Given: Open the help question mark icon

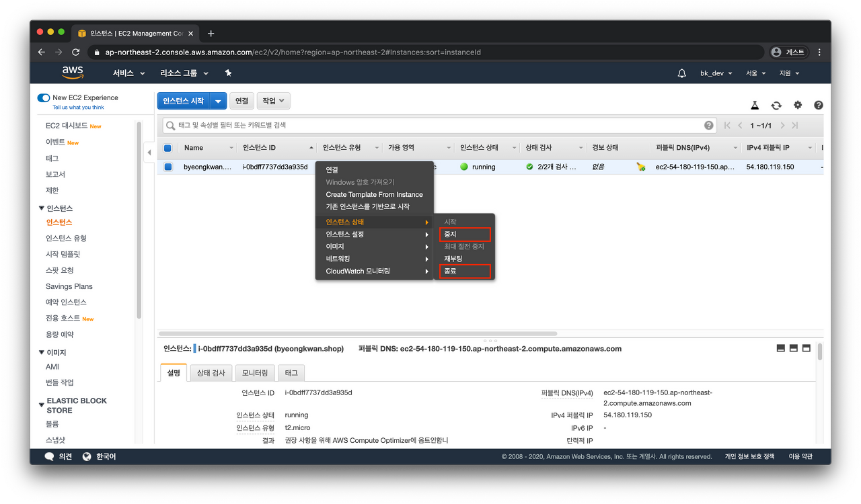Looking at the screenshot, I should coord(819,105).
